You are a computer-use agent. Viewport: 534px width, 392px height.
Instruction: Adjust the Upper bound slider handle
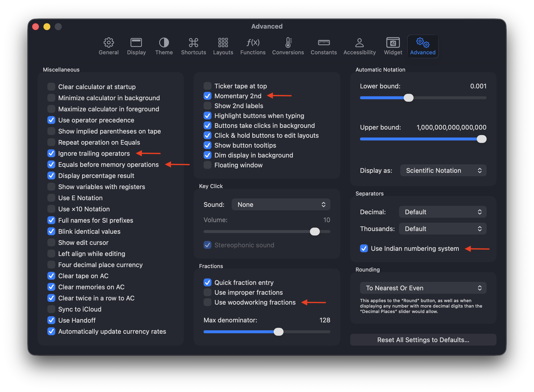(x=481, y=139)
